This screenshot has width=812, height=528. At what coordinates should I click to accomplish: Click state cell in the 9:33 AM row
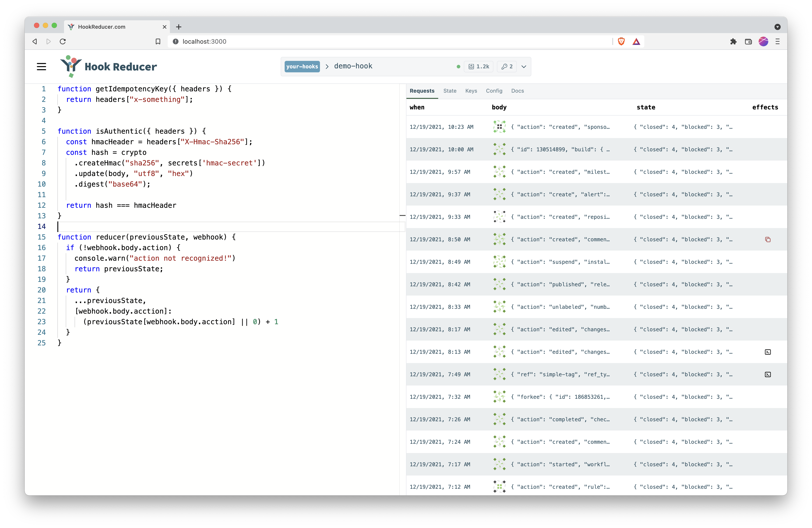[683, 217]
